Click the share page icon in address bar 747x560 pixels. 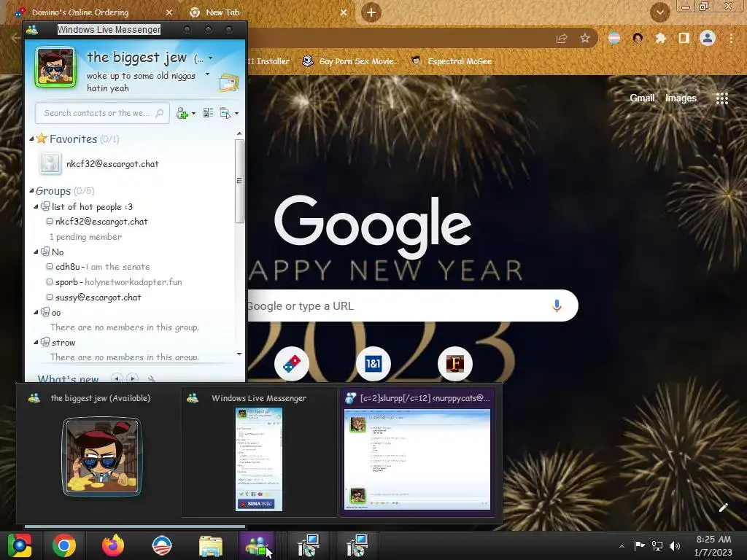click(x=562, y=39)
